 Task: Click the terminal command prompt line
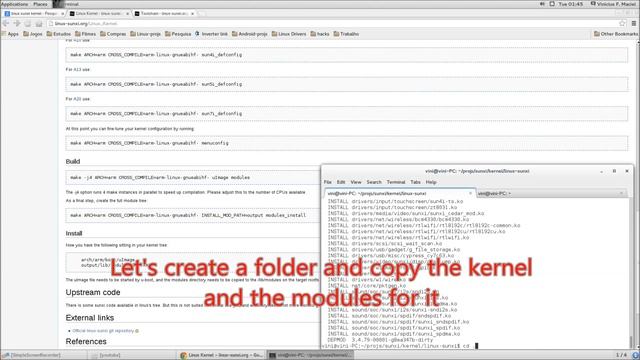coord(400,346)
